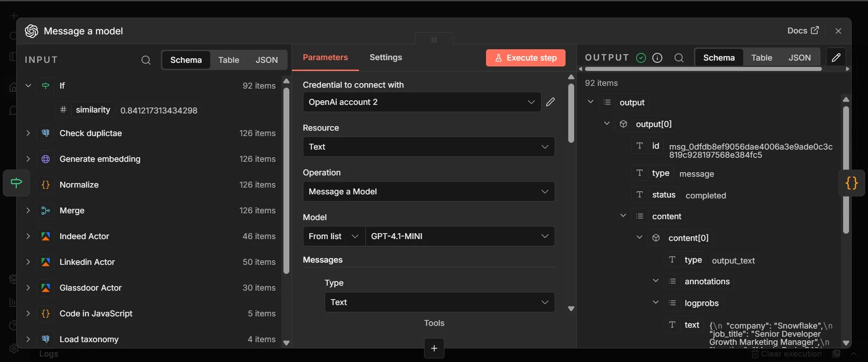
Task: Click the Linkedin Actor Apify icon
Action: pos(46,262)
